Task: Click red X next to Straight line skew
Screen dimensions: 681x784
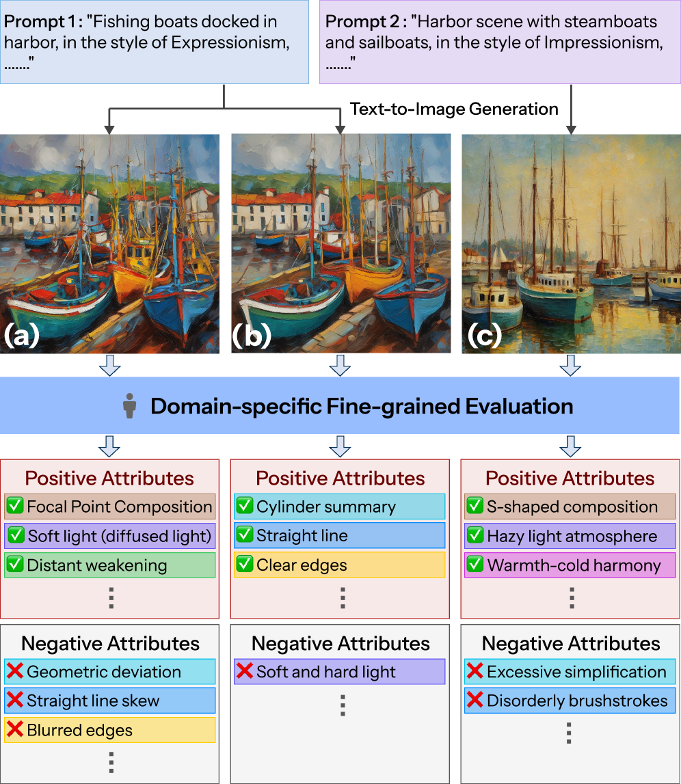Action: click(x=15, y=699)
